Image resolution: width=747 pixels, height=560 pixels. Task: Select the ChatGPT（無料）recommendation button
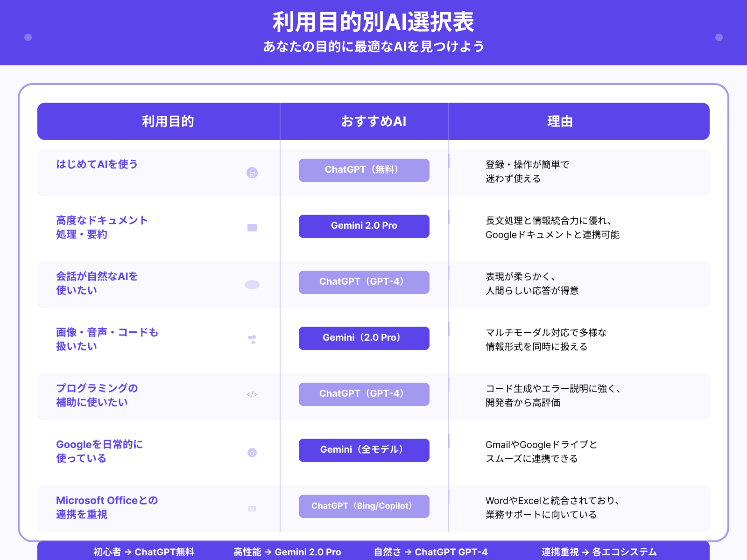click(x=364, y=170)
